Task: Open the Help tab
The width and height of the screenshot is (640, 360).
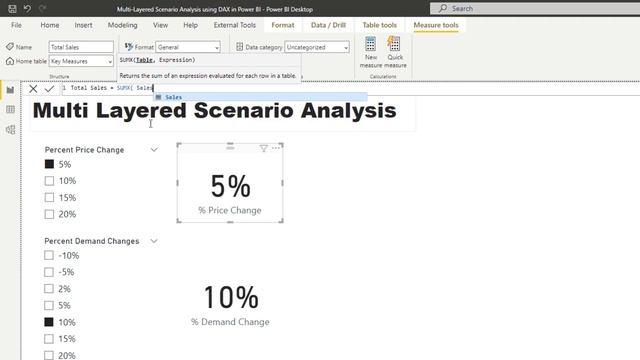Action: click(190, 25)
